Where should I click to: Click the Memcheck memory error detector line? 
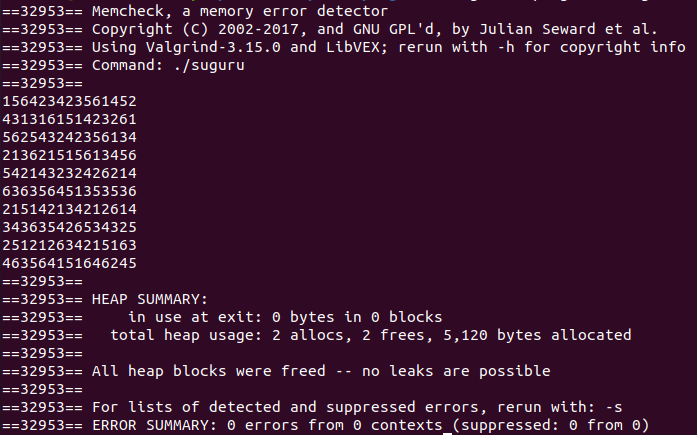(195, 11)
